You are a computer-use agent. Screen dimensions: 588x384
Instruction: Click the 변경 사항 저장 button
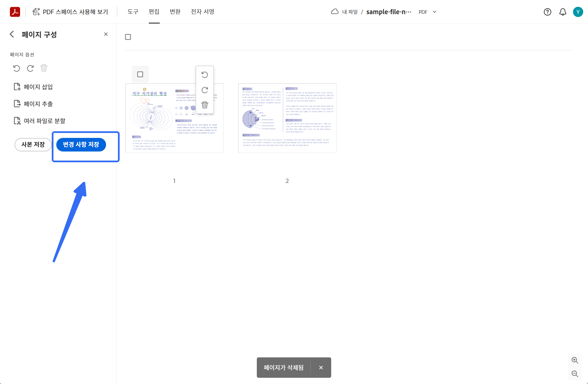(x=81, y=144)
